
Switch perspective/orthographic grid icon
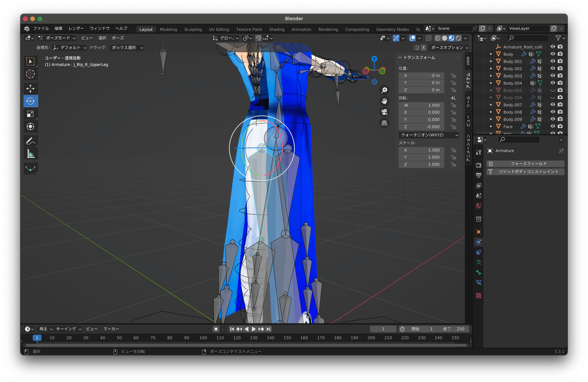385,123
